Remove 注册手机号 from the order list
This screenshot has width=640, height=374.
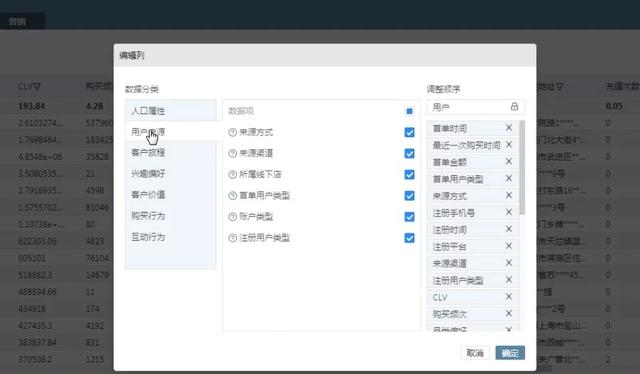tap(509, 212)
